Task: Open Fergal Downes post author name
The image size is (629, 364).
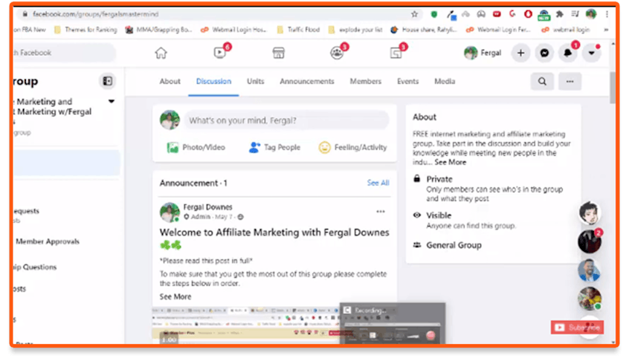Action: [207, 207]
